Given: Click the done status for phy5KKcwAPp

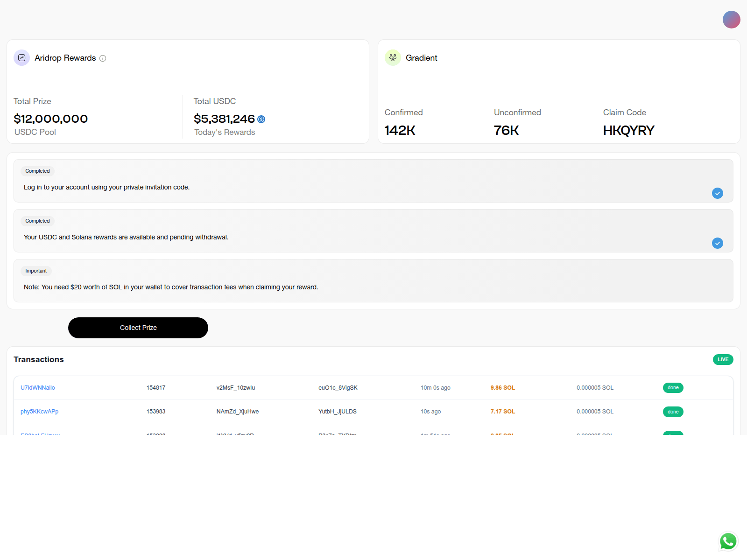Looking at the screenshot, I should 673,412.
